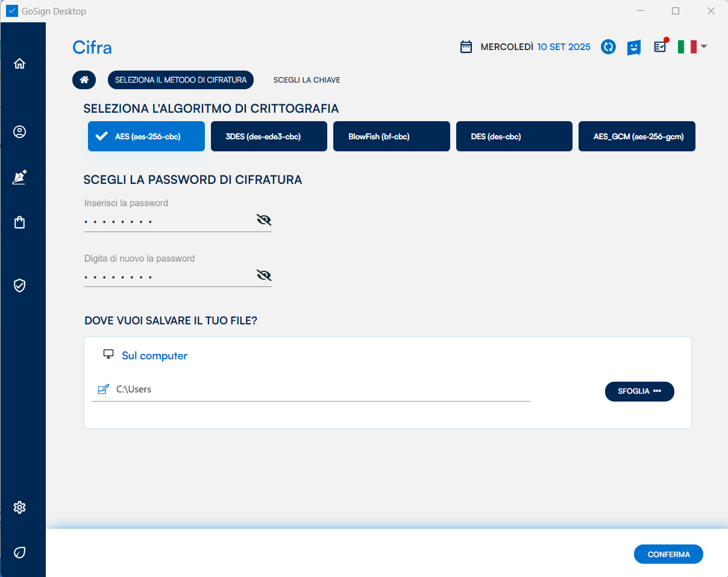Reveal the repeated password field contents
Screen dimensions: 728x577
coord(264,276)
